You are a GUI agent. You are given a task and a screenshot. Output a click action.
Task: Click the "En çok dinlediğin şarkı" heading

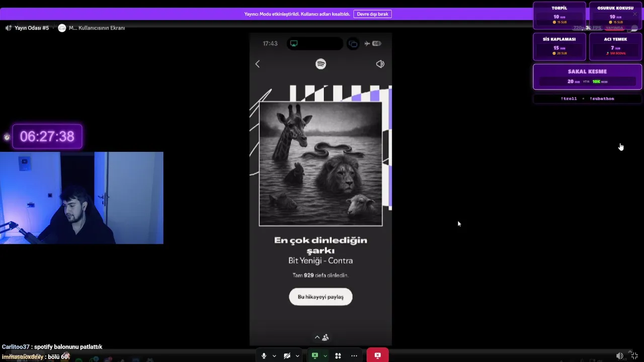[x=320, y=245]
